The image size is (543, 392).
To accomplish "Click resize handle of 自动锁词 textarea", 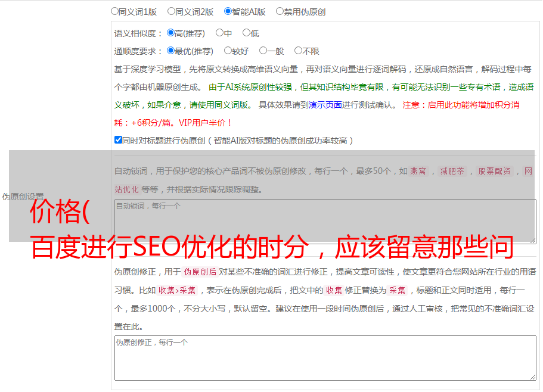I will click(532, 239).
